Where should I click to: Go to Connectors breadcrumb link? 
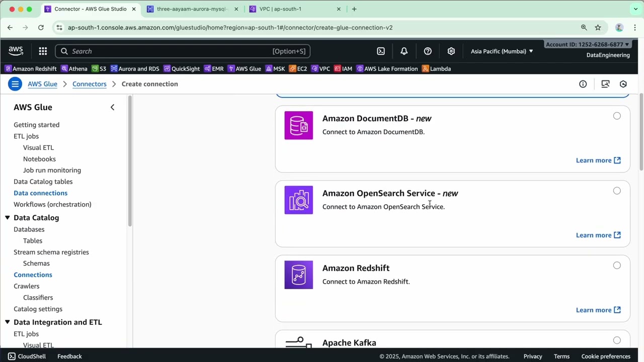(90, 84)
